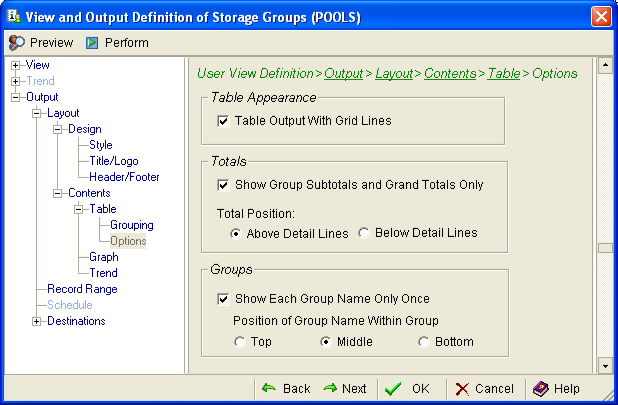Click the green Next arrow icon
618x405 pixels.
[330, 388]
